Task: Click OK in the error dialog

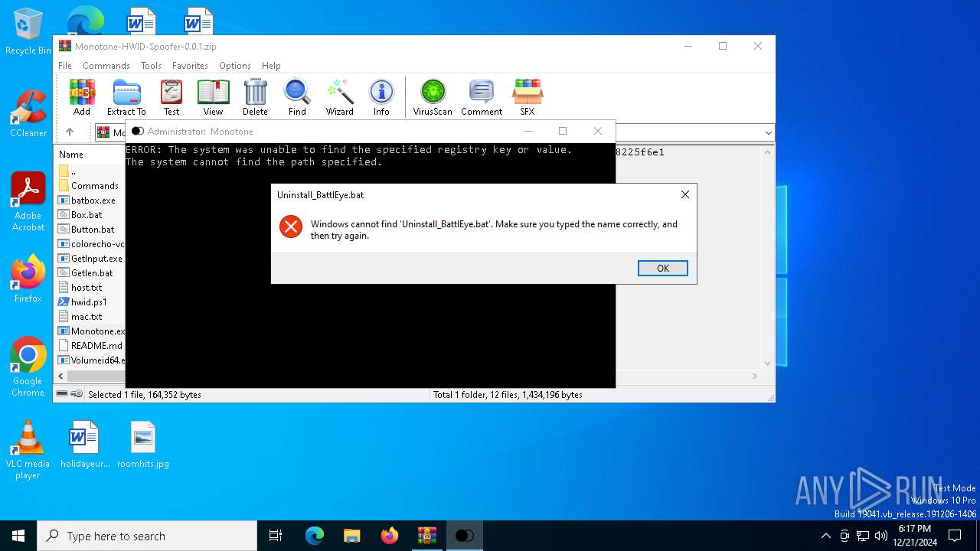Action: tap(662, 268)
